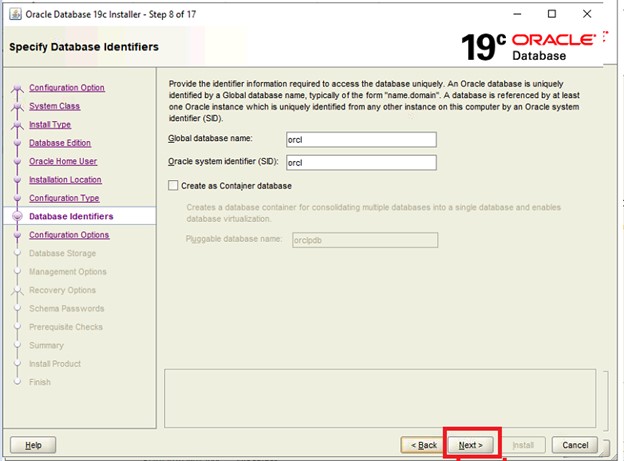This screenshot has width=624, height=461.
Task: Jump to the Installation Location step
Action: click(64, 180)
